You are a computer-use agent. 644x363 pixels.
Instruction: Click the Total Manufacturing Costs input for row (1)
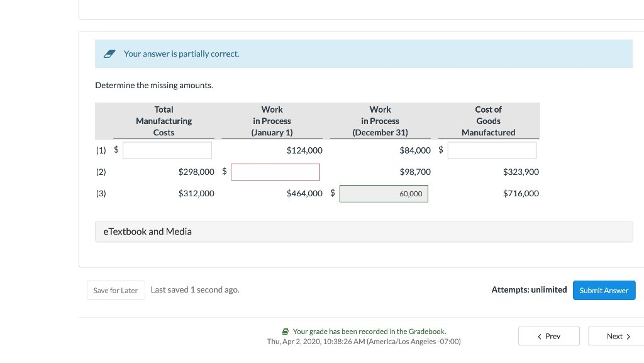[x=167, y=150]
